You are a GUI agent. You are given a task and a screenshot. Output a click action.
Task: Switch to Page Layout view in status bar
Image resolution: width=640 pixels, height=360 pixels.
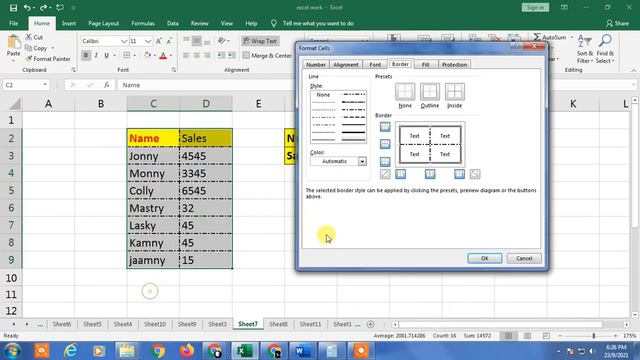coord(527,336)
